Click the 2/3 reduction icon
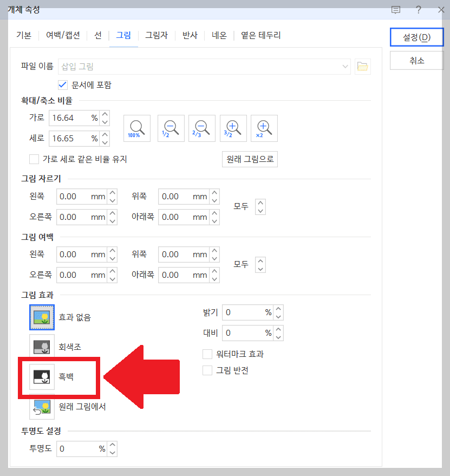 click(x=200, y=128)
